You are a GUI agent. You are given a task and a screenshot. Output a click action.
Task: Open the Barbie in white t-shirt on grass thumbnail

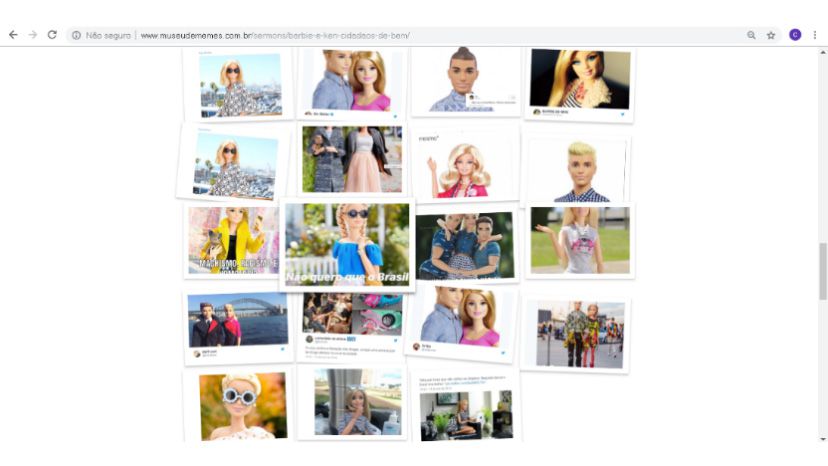[580, 240]
